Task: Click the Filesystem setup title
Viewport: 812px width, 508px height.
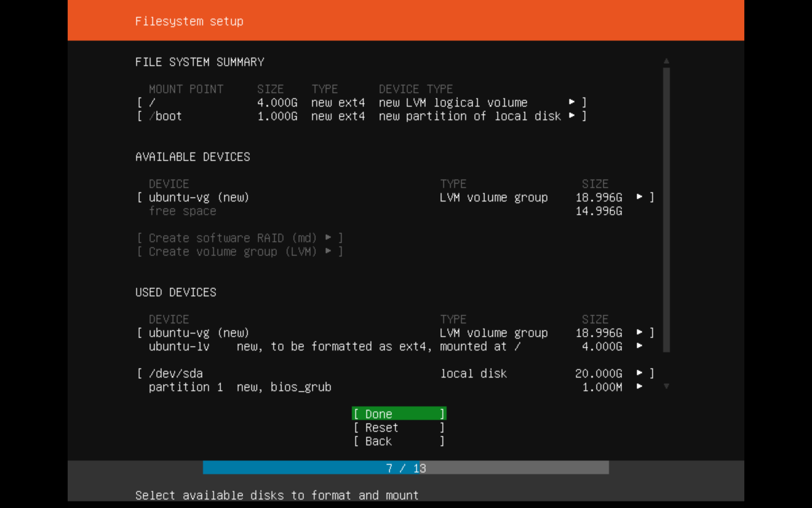Action: tap(189, 21)
